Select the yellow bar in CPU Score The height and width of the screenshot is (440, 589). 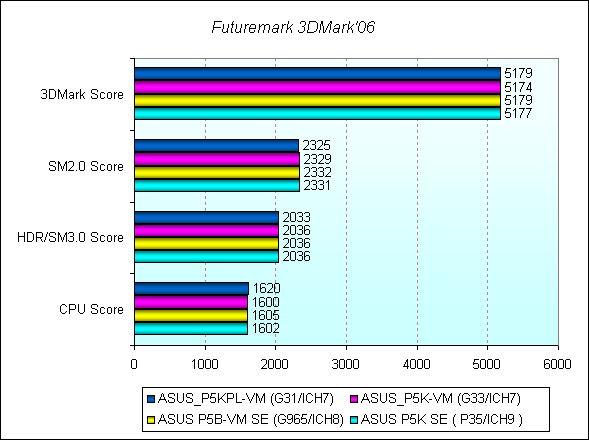coord(191,315)
